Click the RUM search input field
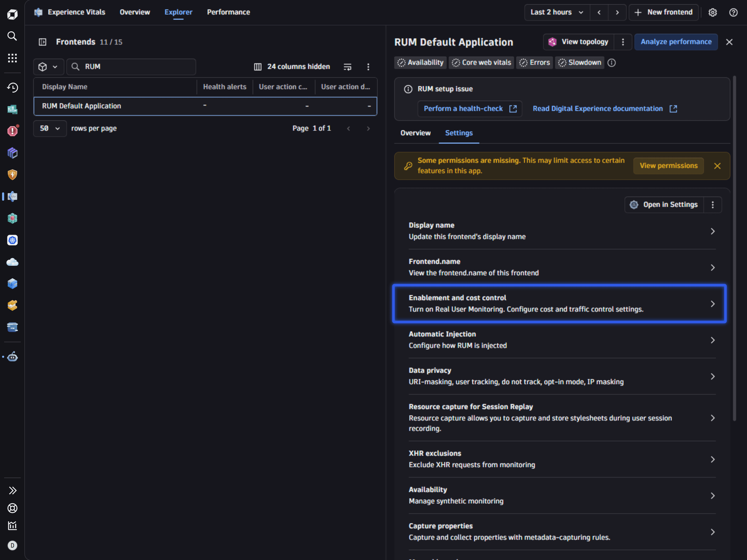The height and width of the screenshot is (560, 747). coord(131,67)
